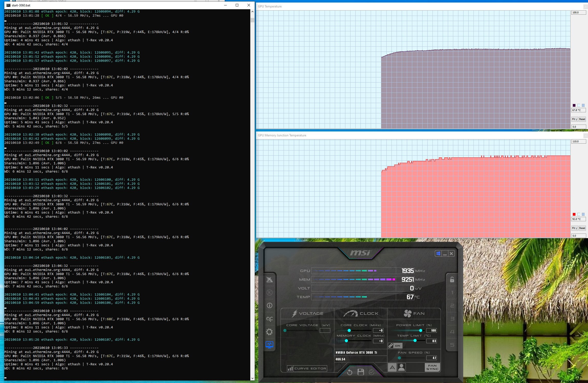This screenshot has height=383, width=588.
Task: Click Reset in GPU Temperature graph
Action: 582,119
